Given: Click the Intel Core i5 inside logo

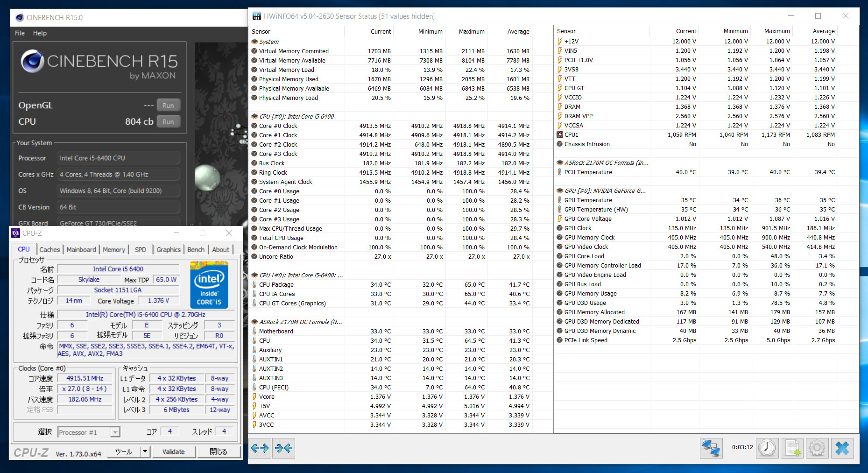Looking at the screenshot, I should point(209,284).
